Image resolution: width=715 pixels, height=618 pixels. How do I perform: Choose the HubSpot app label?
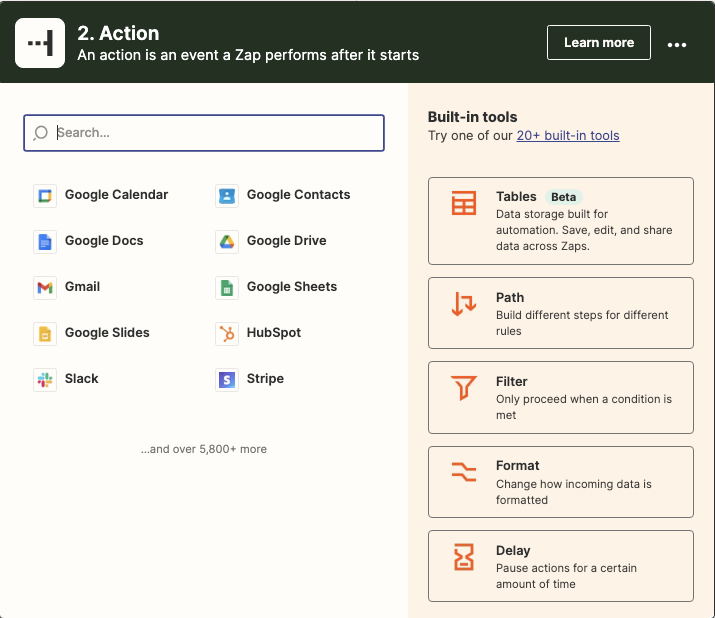point(274,333)
